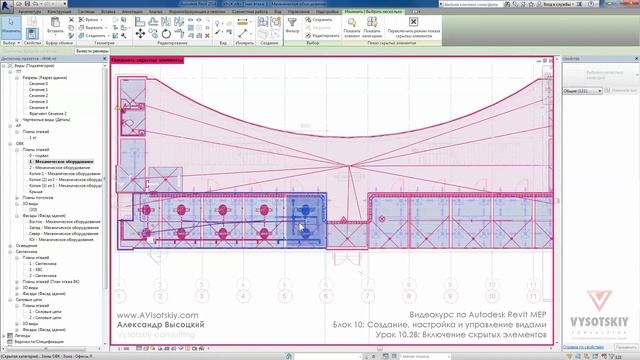
Task: Click the Save icon in quick access toolbar
Action: coord(27,4)
